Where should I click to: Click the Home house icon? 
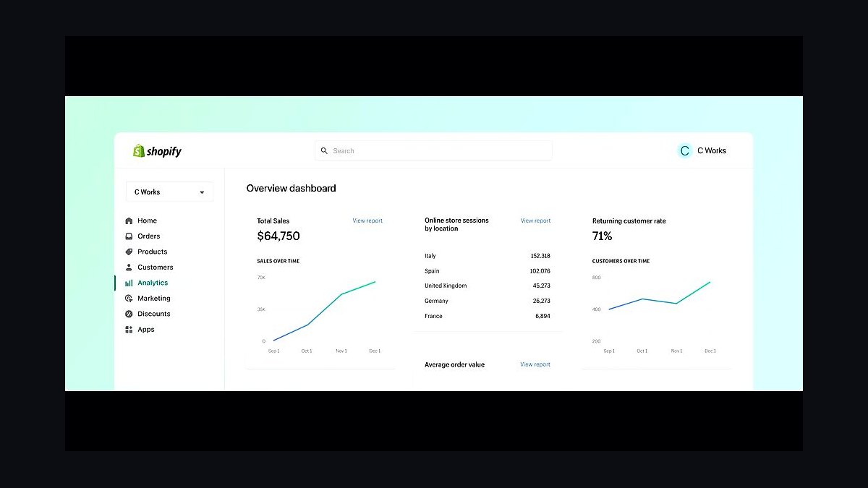[x=129, y=221]
